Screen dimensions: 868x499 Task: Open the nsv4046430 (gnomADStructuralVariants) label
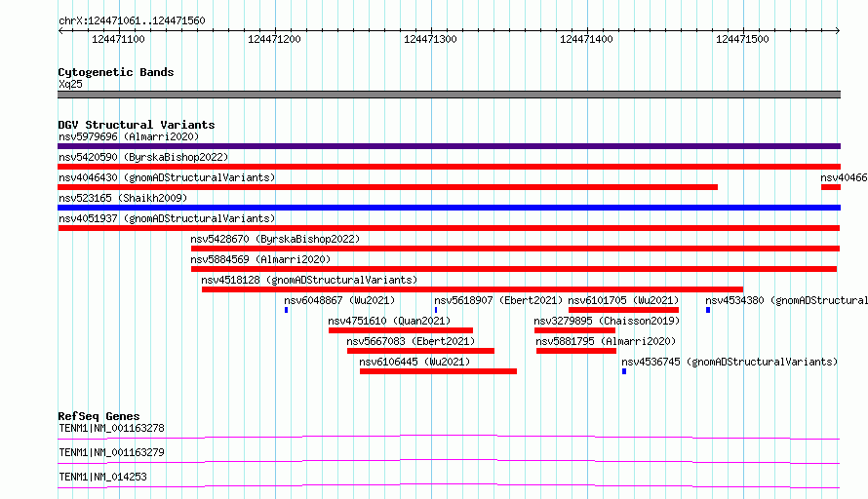coord(167,177)
